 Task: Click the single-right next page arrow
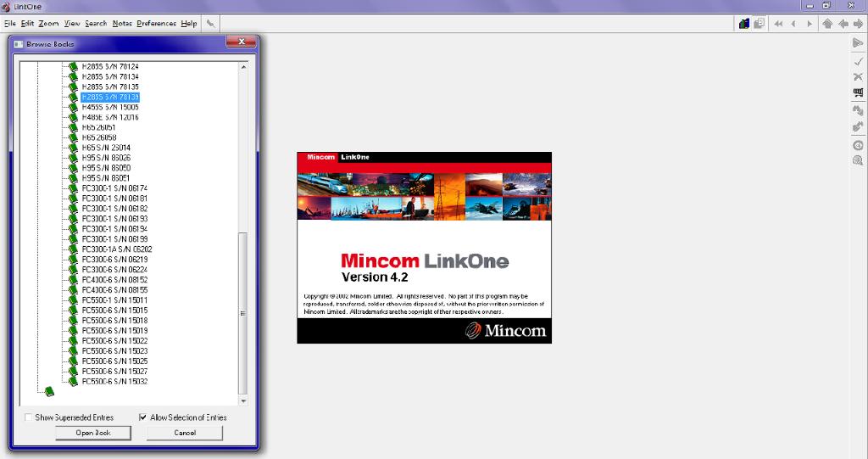(810, 24)
